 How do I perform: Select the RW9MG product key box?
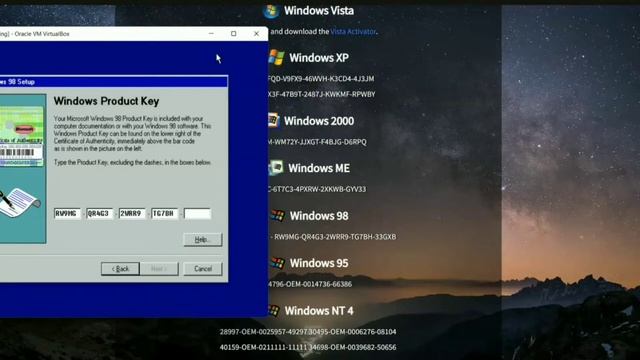(67, 213)
